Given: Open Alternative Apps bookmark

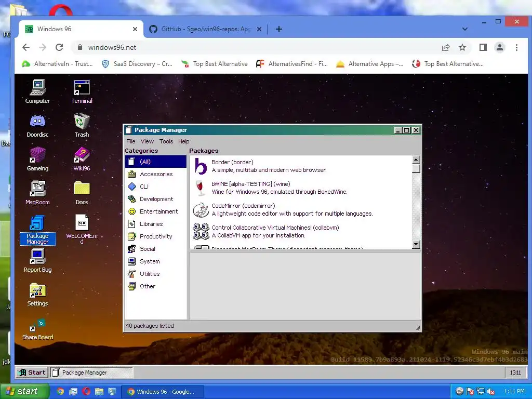Looking at the screenshot, I should pos(369,64).
